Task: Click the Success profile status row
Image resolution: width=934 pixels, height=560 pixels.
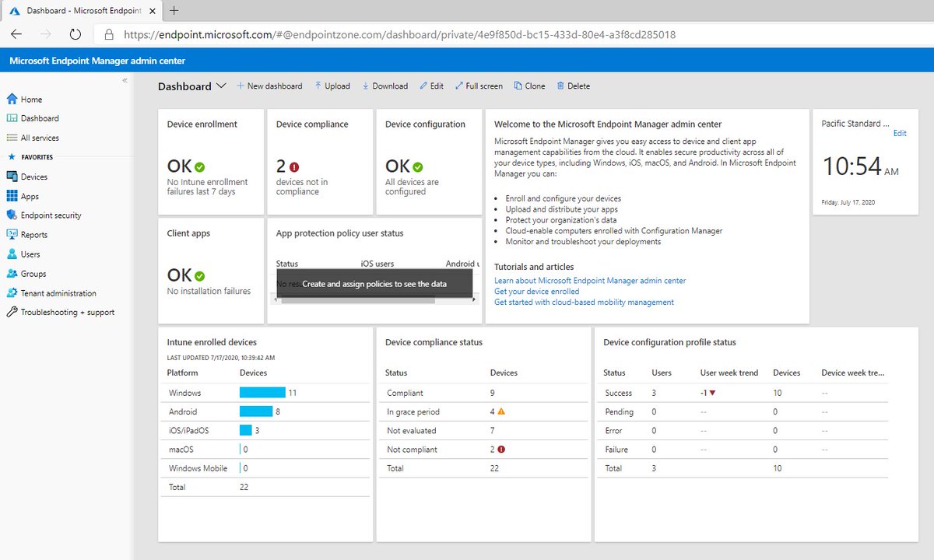Action: (746, 393)
